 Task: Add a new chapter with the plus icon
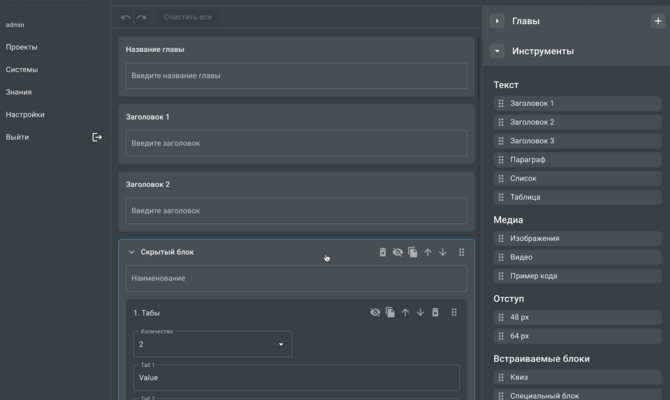(658, 21)
